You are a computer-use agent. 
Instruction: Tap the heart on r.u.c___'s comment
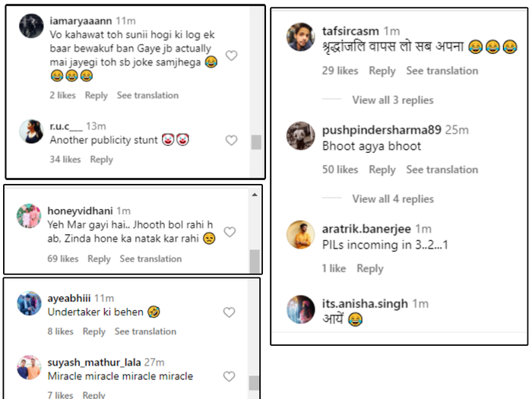pos(232,141)
